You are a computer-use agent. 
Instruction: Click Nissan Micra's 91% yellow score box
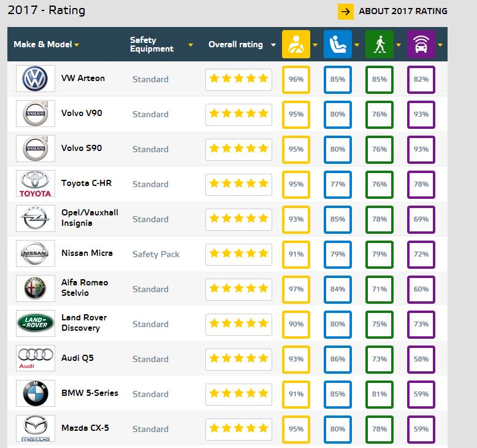[296, 254]
